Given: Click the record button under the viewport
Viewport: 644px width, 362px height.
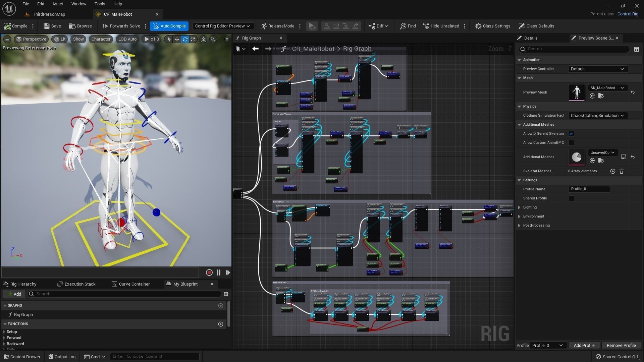Looking at the screenshot, I should [209, 273].
